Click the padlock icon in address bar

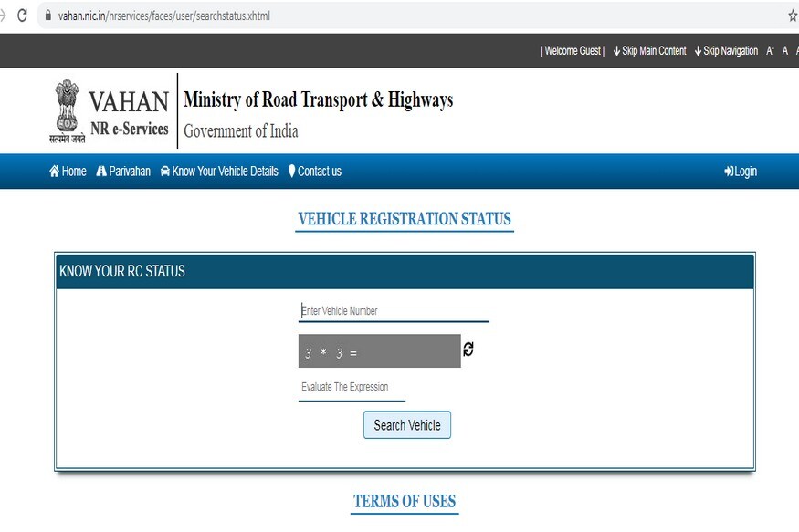point(48,16)
